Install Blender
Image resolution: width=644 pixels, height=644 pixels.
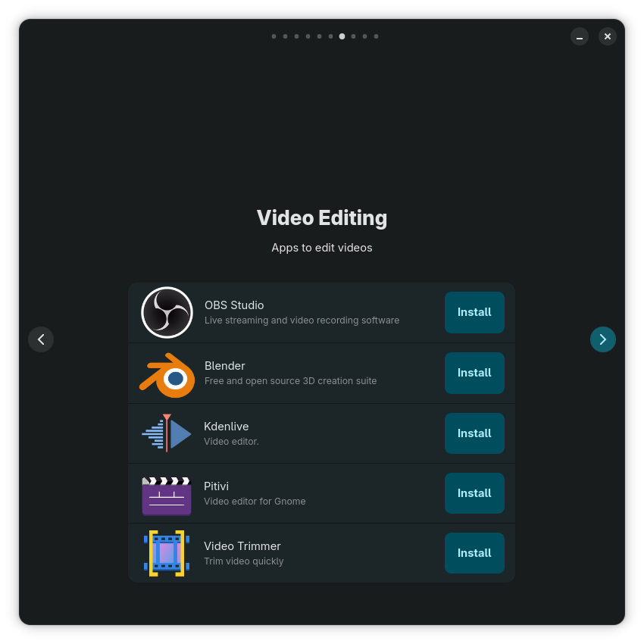point(474,373)
